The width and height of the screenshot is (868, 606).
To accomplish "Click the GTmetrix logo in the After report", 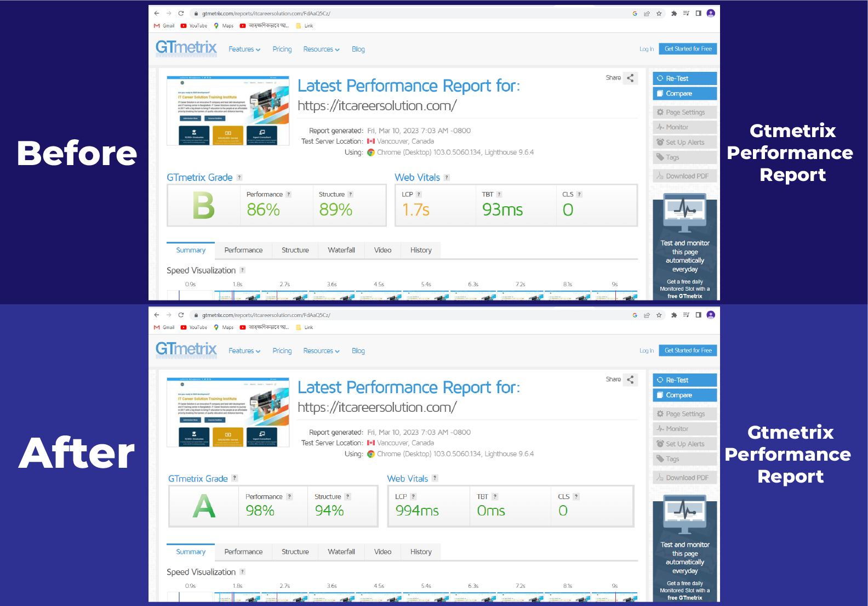I will [186, 350].
